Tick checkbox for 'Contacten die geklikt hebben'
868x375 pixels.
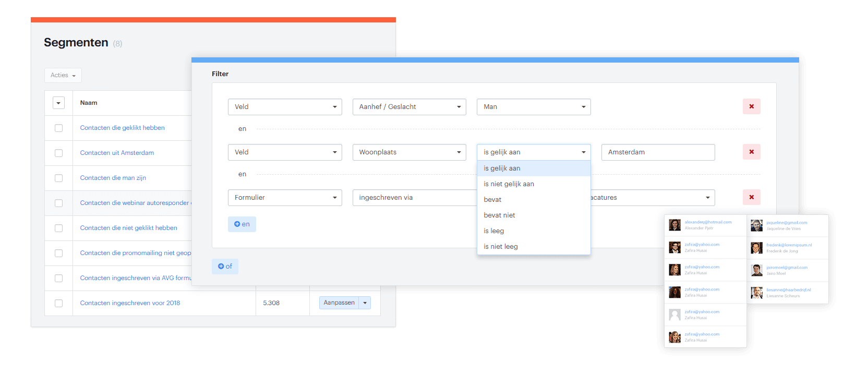tap(58, 128)
